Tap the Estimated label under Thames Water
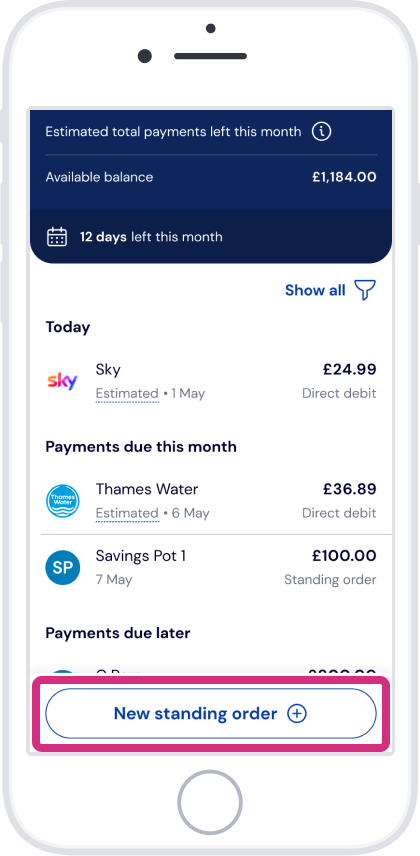The image size is (420, 856). [x=127, y=513]
